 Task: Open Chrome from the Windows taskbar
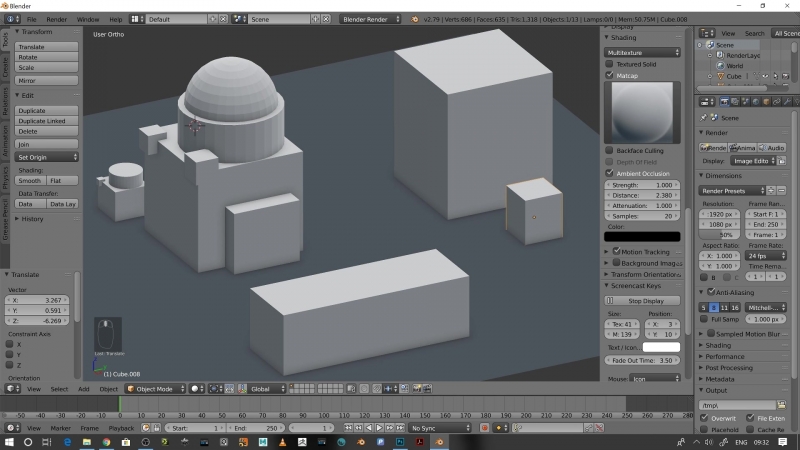106,442
